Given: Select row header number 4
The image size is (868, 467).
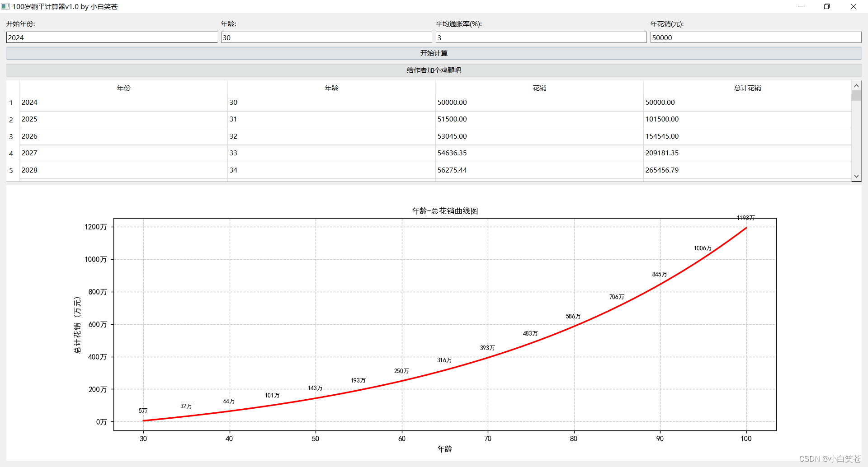Looking at the screenshot, I should [11, 154].
